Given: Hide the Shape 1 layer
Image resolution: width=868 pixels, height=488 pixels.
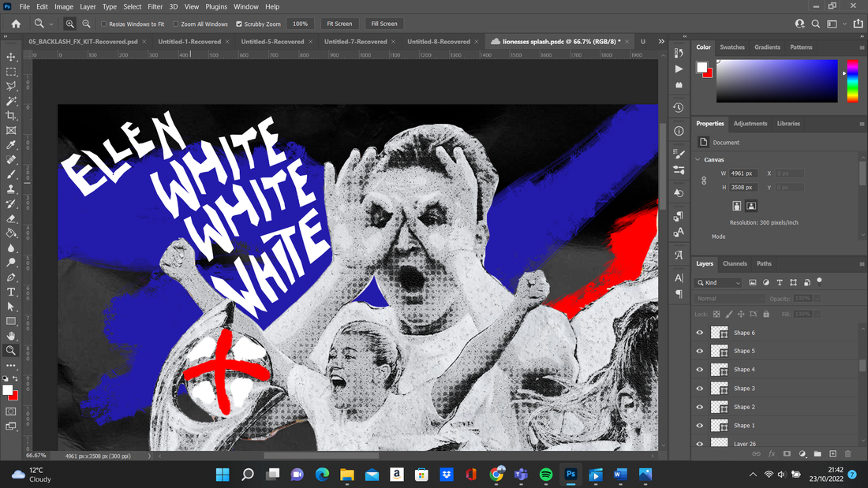Looking at the screenshot, I should point(700,426).
